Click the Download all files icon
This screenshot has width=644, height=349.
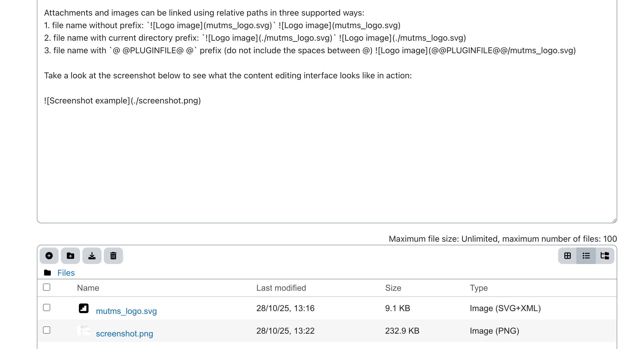92,256
